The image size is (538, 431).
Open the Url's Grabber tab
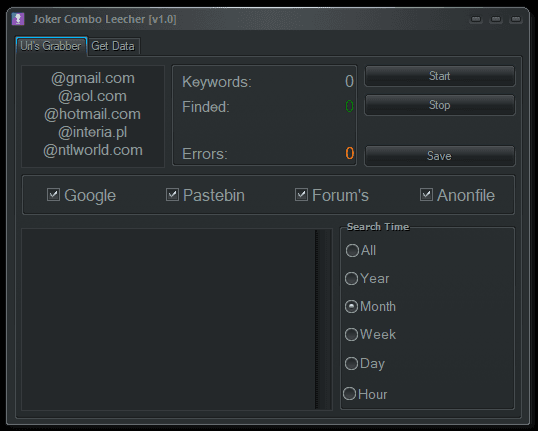(x=51, y=46)
